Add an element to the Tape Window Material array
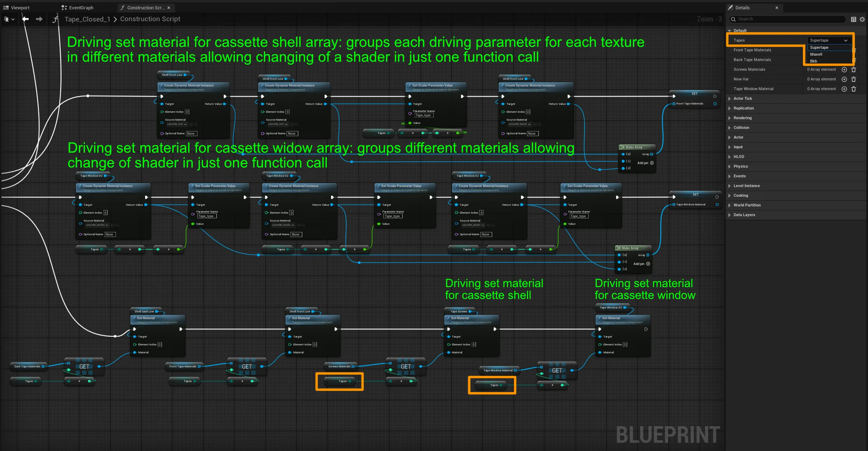This screenshot has width=868, height=451. [844, 89]
